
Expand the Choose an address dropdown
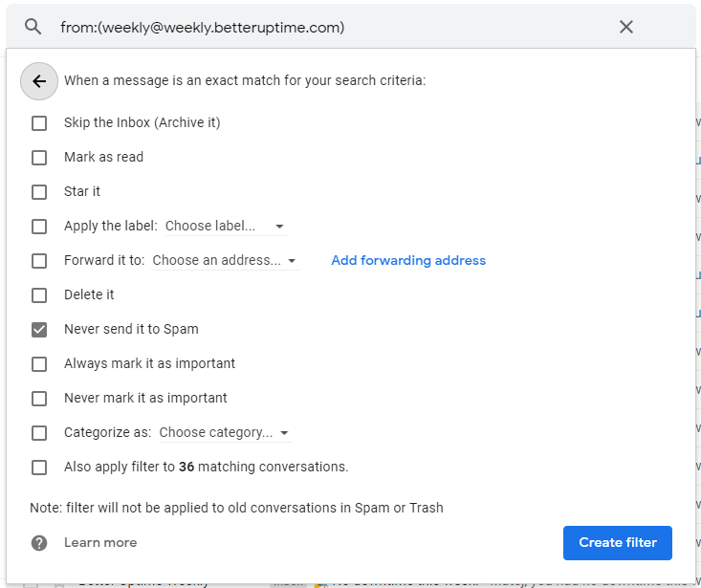click(225, 261)
